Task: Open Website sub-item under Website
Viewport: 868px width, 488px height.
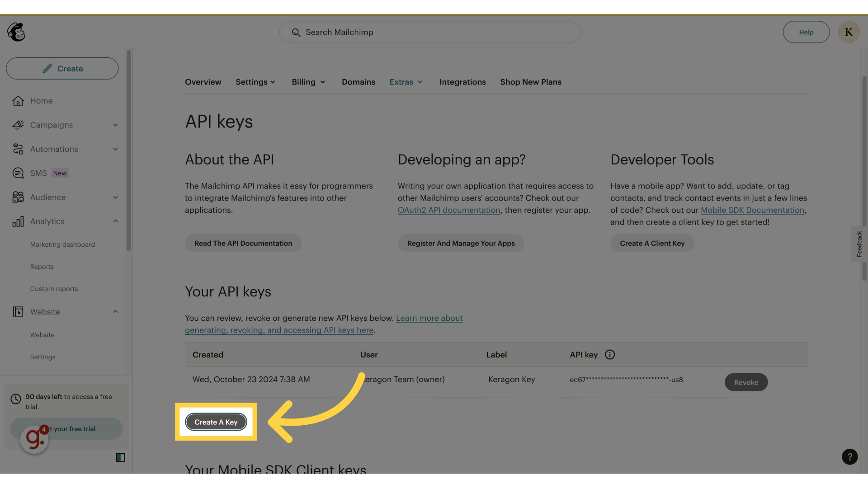Action: (x=42, y=335)
